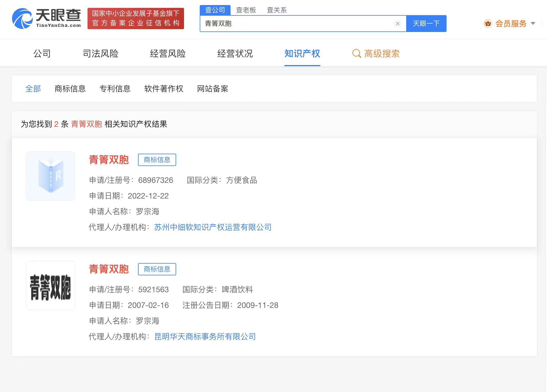Open the 青箐双胞 black text trademark image
This screenshot has width=547, height=392.
point(50,285)
